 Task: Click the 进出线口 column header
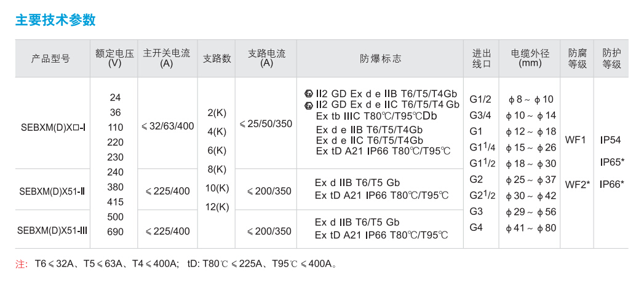pos(482,58)
